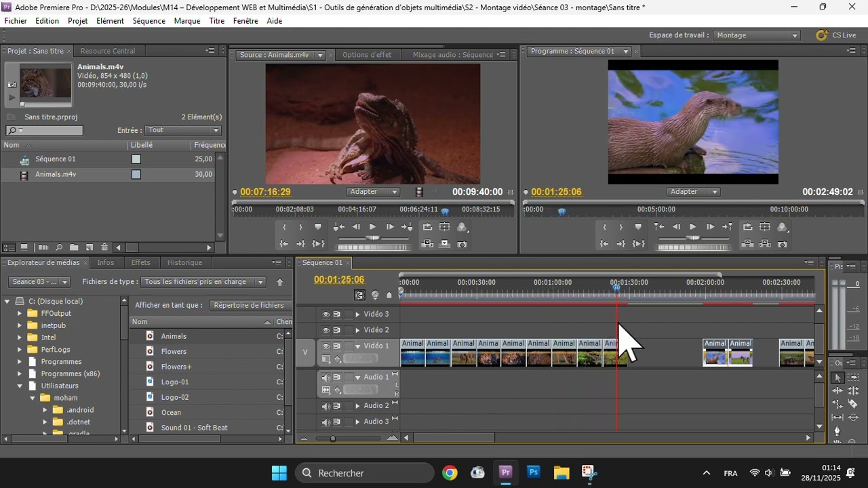Switch Project panel to list view
The height and width of the screenshot is (488, 868).
(9, 247)
